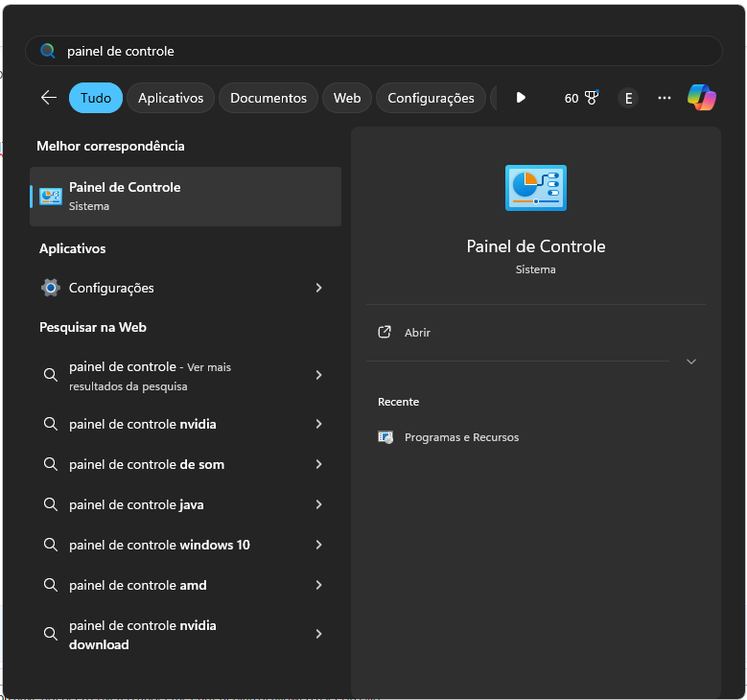The width and height of the screenshot is (747, 700).
Task: Open the Painel de Controle best match
Action: tap(185, 197)
